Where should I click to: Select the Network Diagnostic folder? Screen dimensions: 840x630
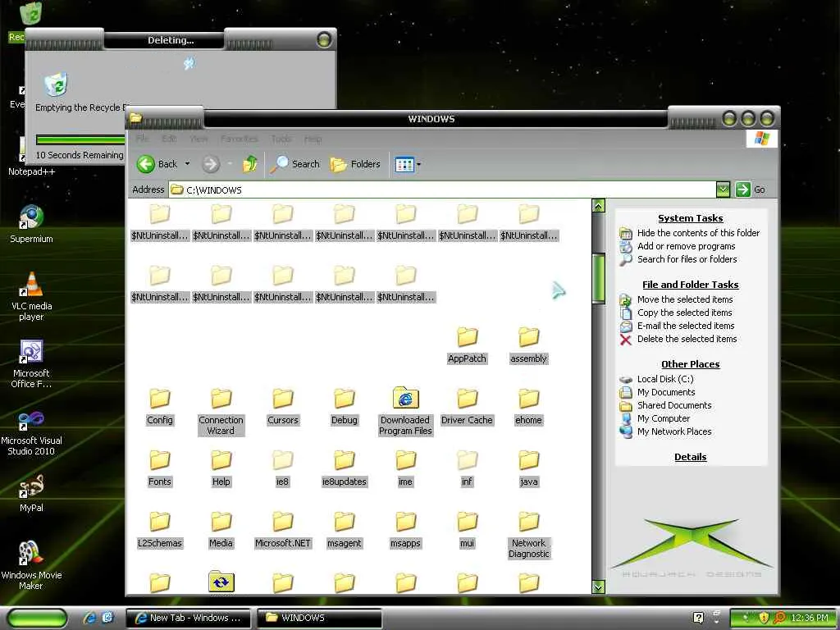point(529,535)
